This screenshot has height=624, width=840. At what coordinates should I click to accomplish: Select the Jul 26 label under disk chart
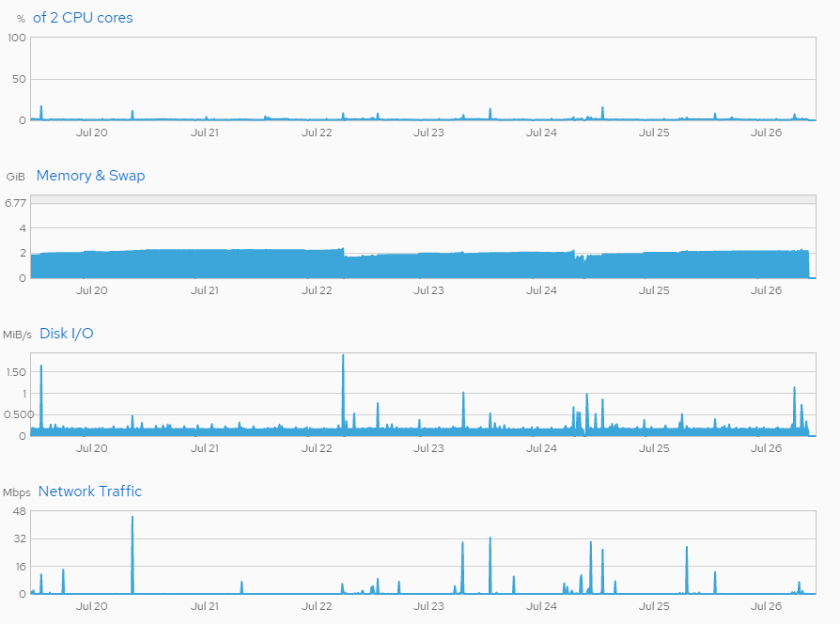point(768,448)
